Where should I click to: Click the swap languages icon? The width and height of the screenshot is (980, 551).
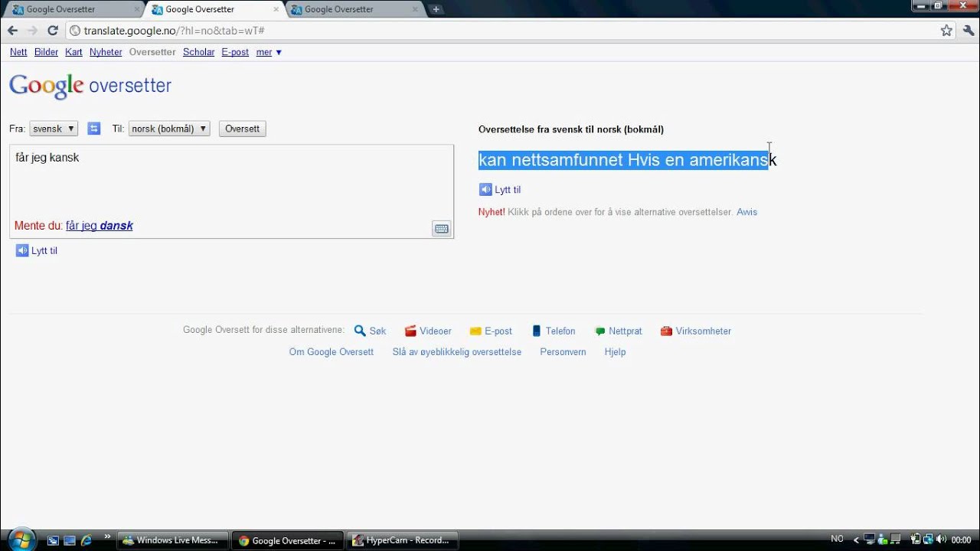93,129
